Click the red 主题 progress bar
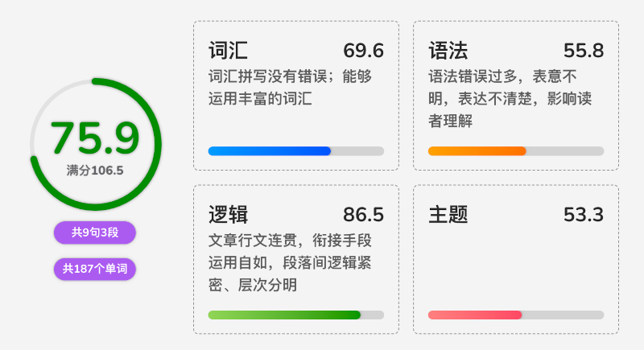Viewport: 644px width, 350px height. 516,315
